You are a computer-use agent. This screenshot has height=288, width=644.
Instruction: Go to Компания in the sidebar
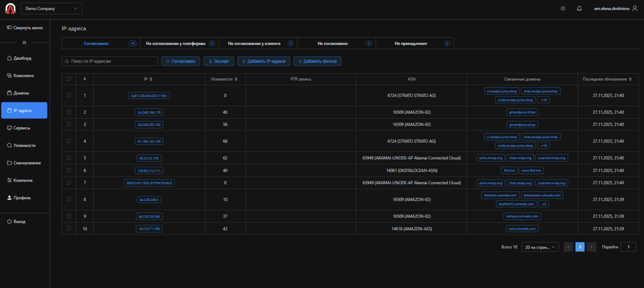click(x=24, y=180)
